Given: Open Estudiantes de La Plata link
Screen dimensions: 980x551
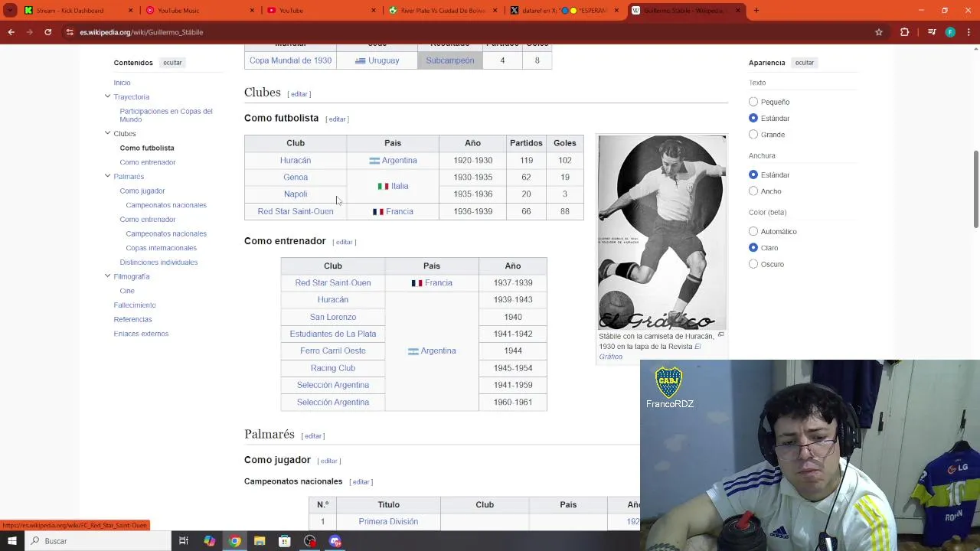Looking at the screenshot, I should click(x=333, y=334).
